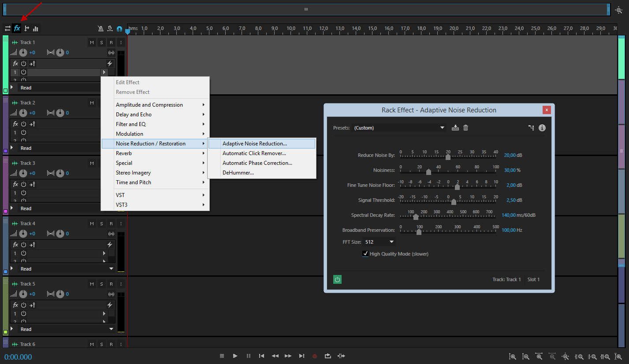The height and width of the screenshot is (364, 629).
Task: Toggle snapping magnet icon
Action: (119, 29)
